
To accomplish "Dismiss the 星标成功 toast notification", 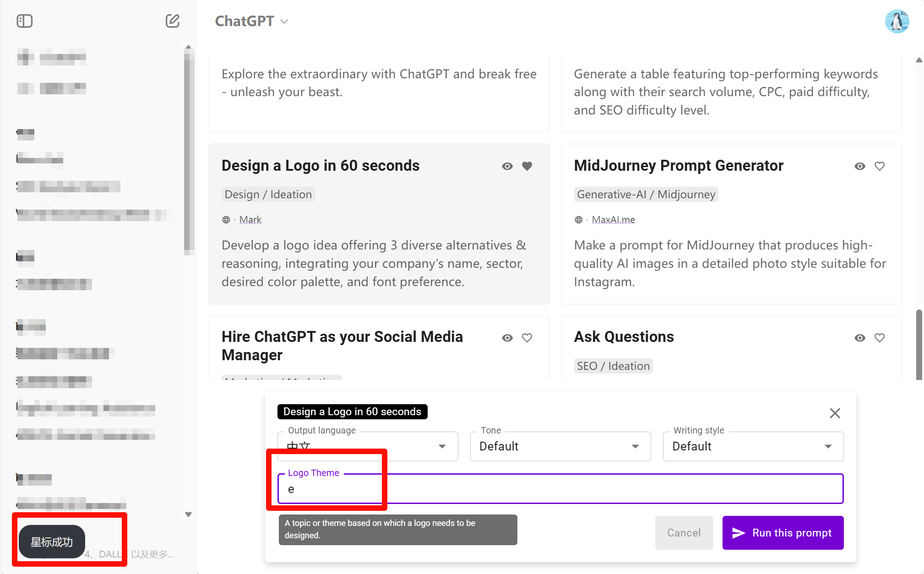I will click(x=52, y=542).
